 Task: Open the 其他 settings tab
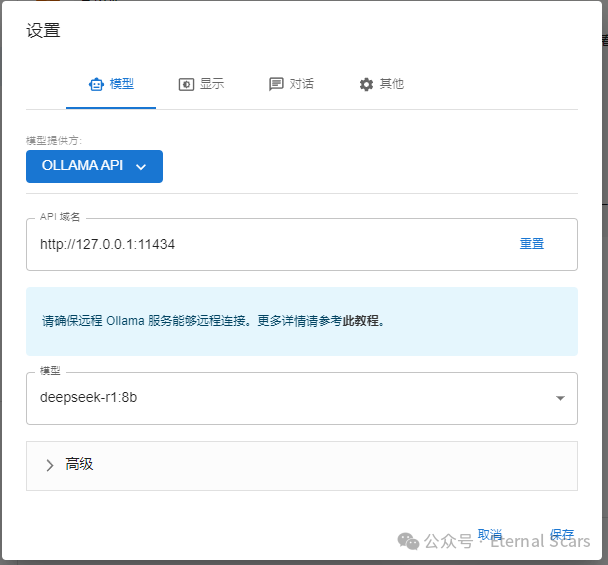click(x=381, y=84)
